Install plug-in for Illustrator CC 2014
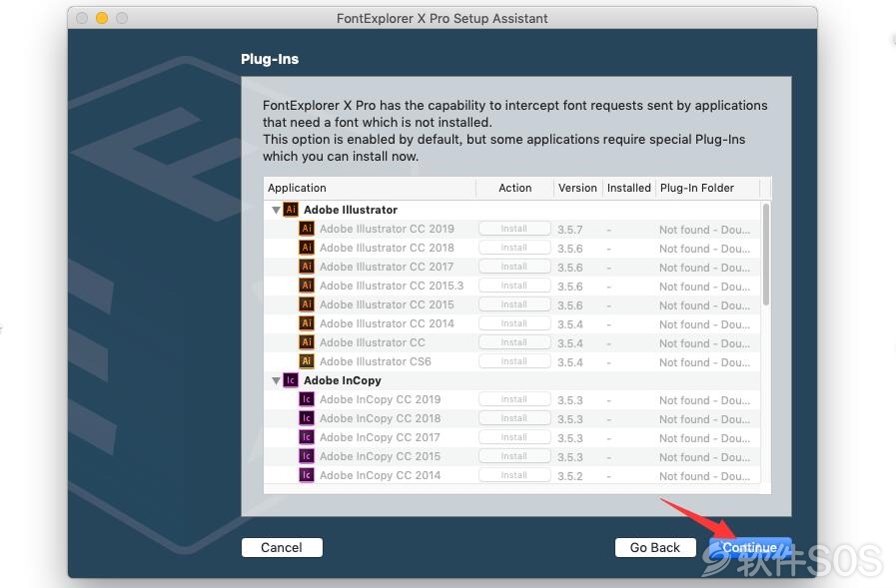Screen dimensions: 896x588 point(514,323)
